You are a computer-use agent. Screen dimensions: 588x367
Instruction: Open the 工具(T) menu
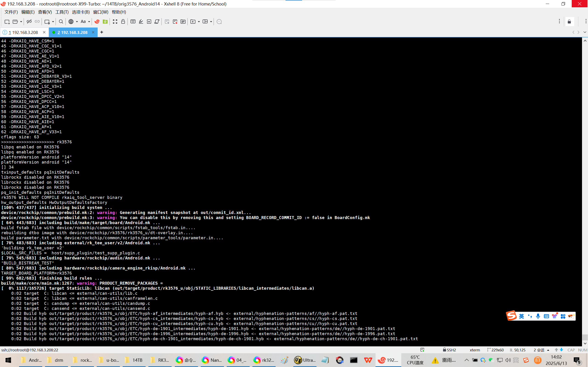pyautogui.click(x=62, y=12)
